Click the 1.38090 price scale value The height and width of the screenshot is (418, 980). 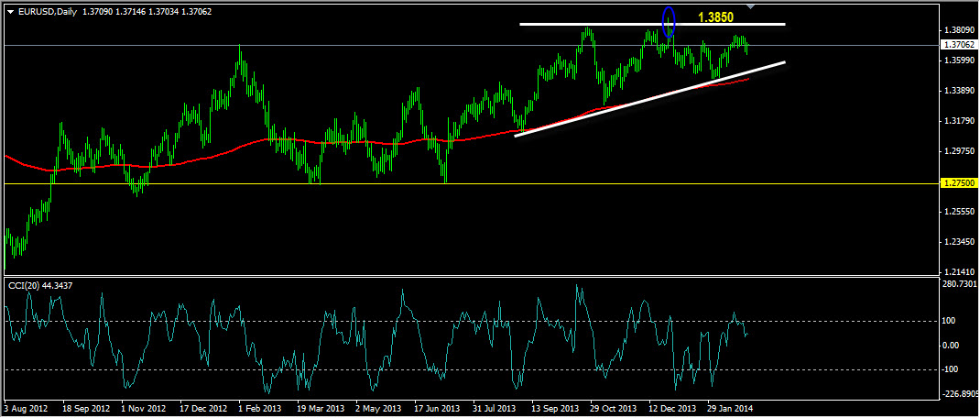[959, 30]
